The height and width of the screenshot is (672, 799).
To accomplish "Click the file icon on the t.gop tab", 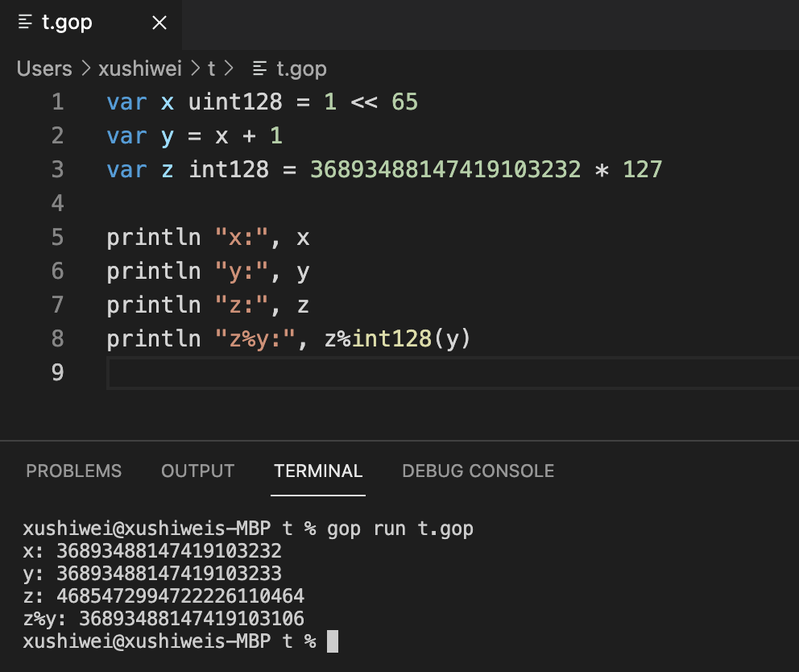I will pos(25,22).
